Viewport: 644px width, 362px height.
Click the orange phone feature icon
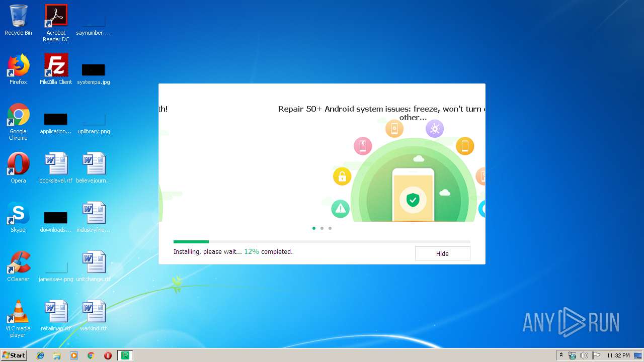[465, 146]
